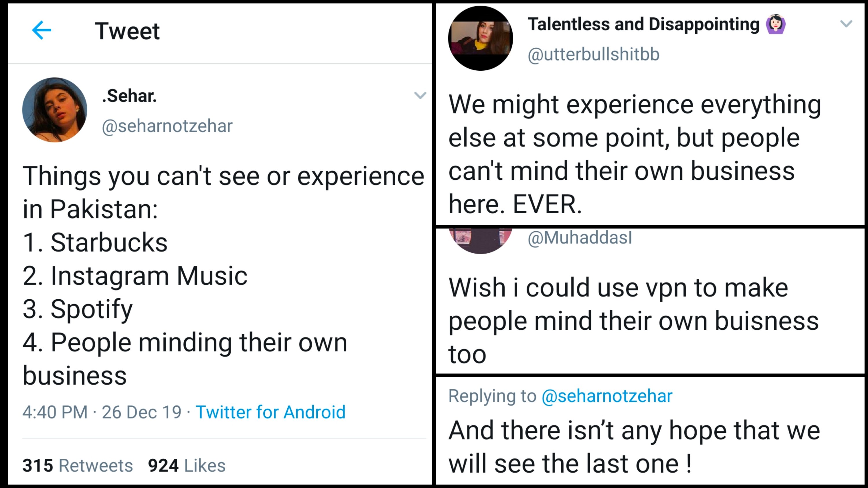The height and width of the screenshot is (488, 868).
Task: Click the partially visible @MuhaddasI avatar
Action: (x=480, y=241)
